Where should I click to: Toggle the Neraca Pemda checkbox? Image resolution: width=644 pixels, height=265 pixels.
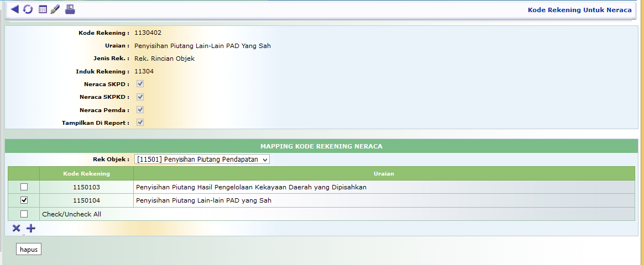140,109
